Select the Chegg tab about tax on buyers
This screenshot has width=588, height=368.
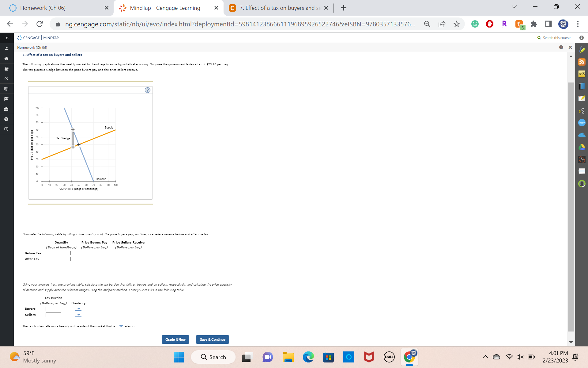[x=276, y=8]
